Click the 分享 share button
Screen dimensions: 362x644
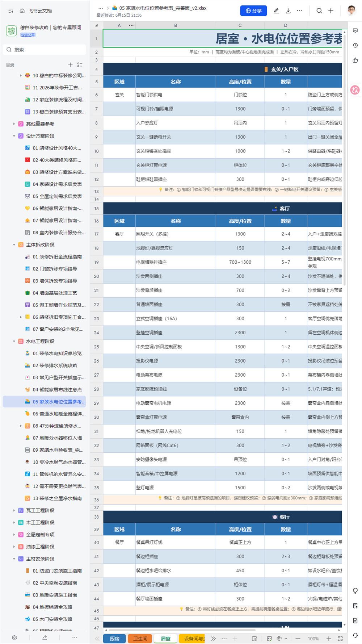click(253, 11)
